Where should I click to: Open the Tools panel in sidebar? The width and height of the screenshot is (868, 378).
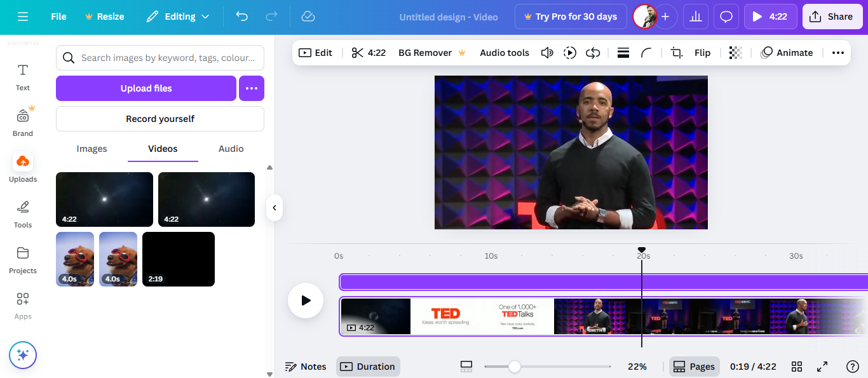click(x=23, y=214)
